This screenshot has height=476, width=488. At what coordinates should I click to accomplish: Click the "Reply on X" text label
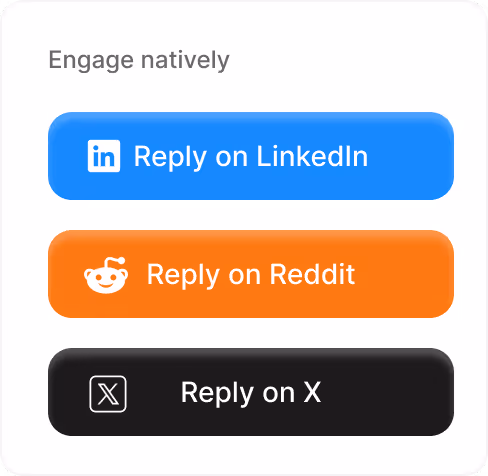[x=251, y=393]
